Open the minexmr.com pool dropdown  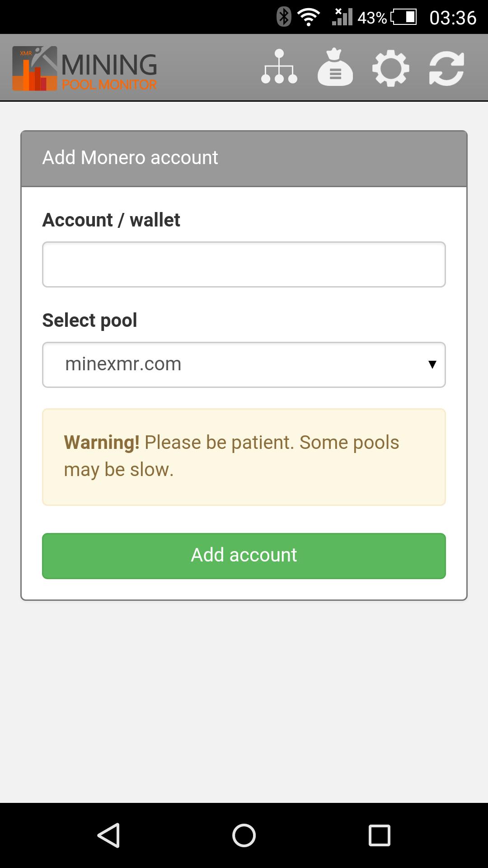244,365
